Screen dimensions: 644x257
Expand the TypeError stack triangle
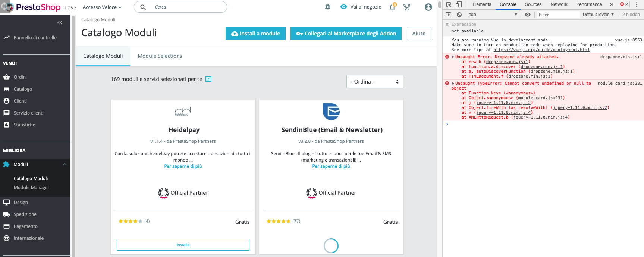tap(453, 84)
